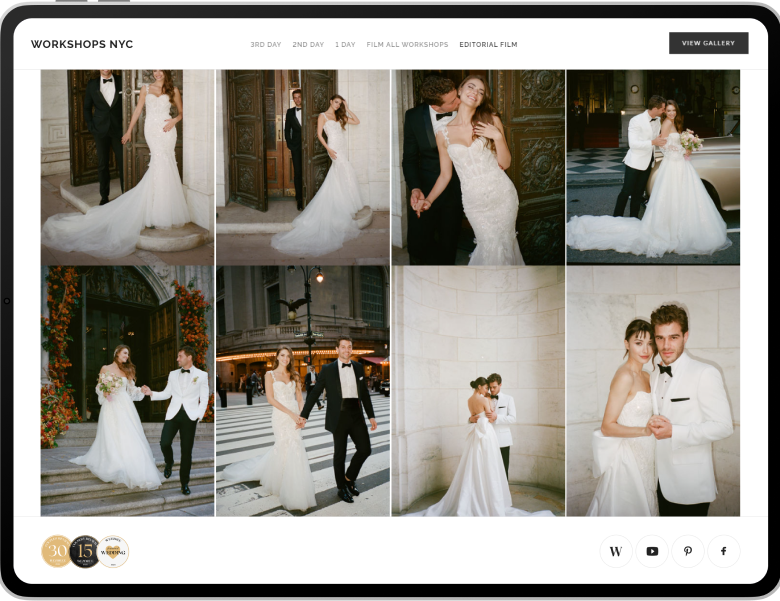Open the Film All Workshops tab
Image resolution: width=780 pixels, height=601 pixels.
click(x=407, y=45)
